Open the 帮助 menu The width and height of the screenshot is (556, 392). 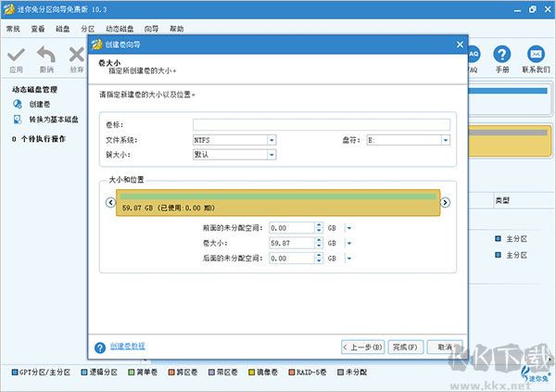(x=177, y=29)
